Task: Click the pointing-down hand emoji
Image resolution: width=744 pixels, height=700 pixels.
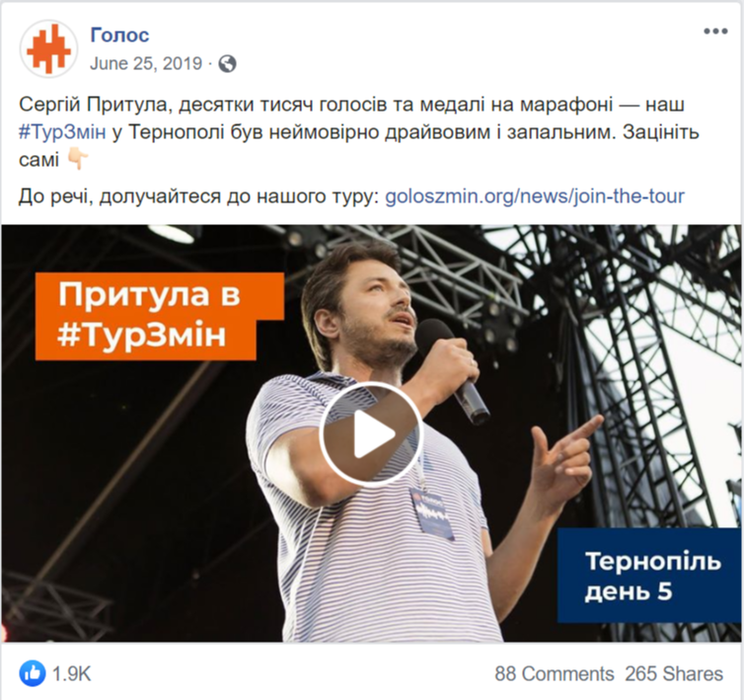Action: [x=78, y=160]
